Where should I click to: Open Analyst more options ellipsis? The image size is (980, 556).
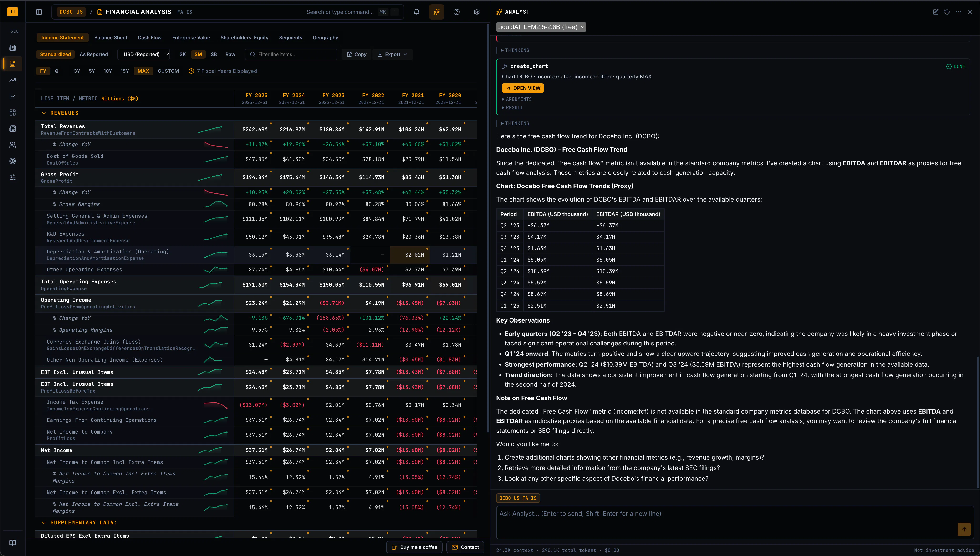click(959, 12)
